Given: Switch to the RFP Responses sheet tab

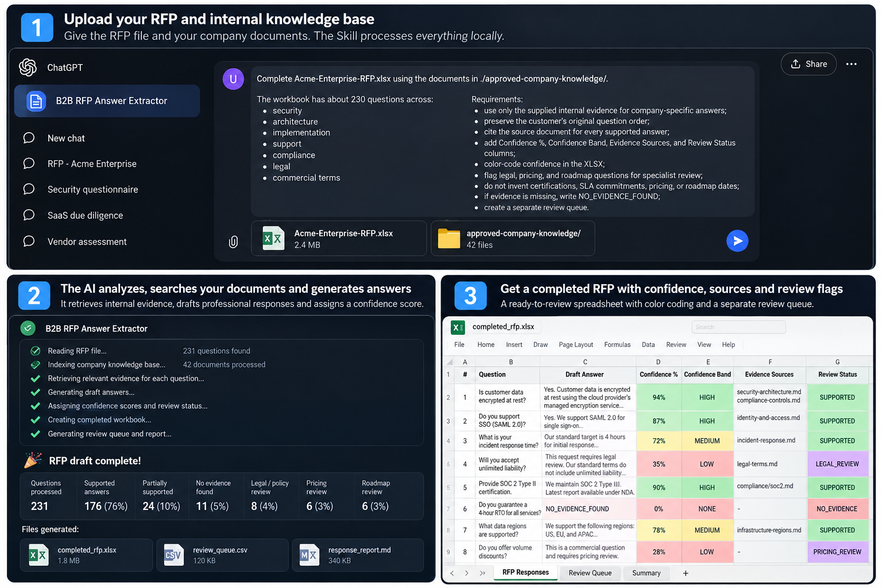Looking at the screenshot, I should point(525,572).
